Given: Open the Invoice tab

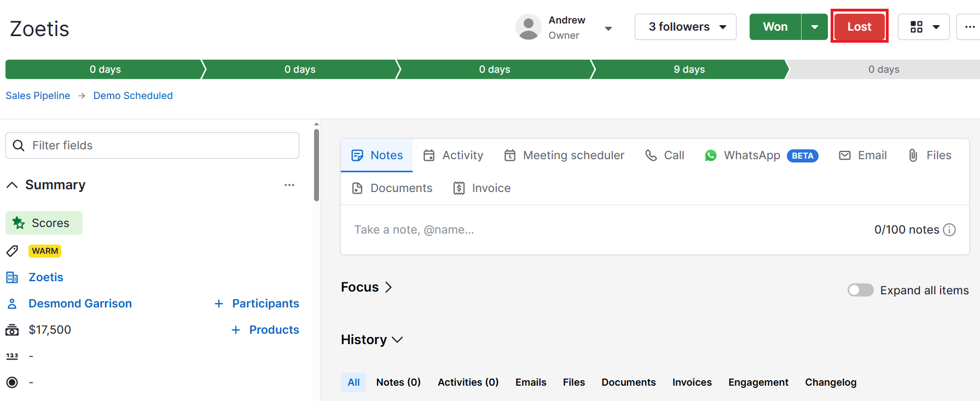Looking at the screenshot, I should (482, 188).
